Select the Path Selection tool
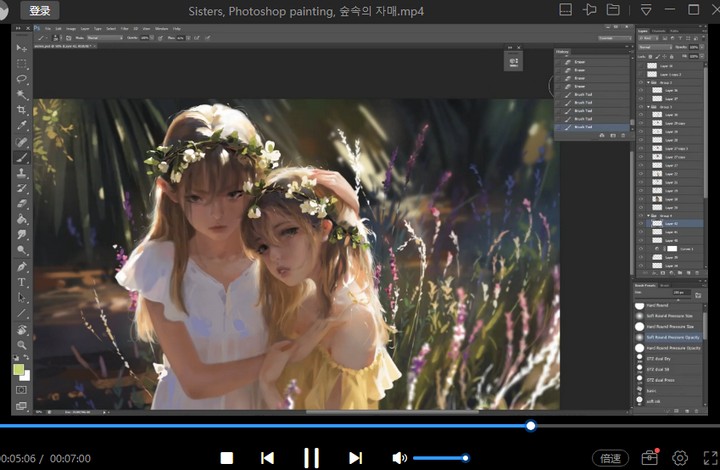The width and height of the screenshot is (720, 470). (21, 298)
